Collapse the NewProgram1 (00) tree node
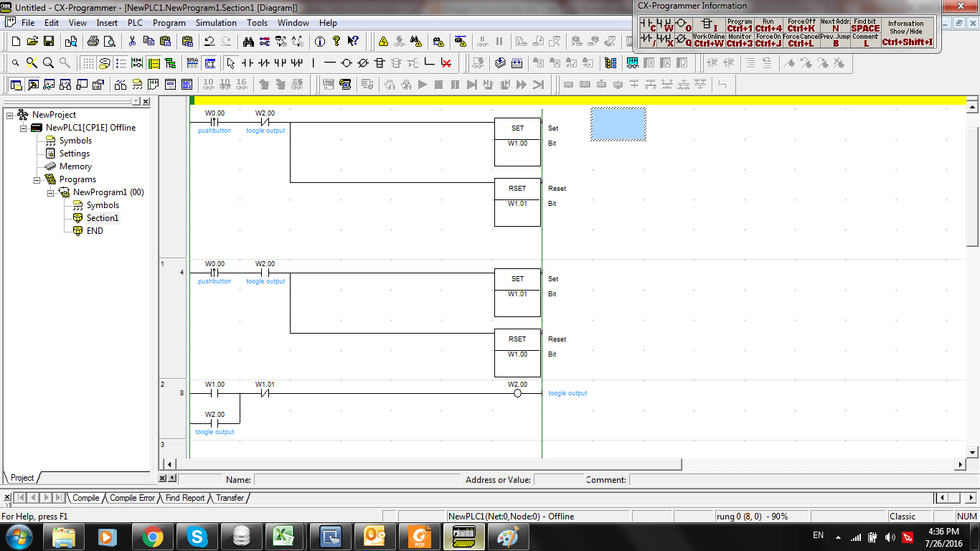The height and width of the screenshot is (551, 980). tap(51, 192)
